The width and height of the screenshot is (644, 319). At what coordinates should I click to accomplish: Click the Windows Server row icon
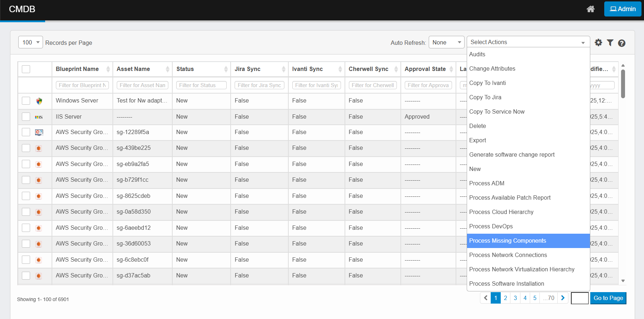coord(39,101)
